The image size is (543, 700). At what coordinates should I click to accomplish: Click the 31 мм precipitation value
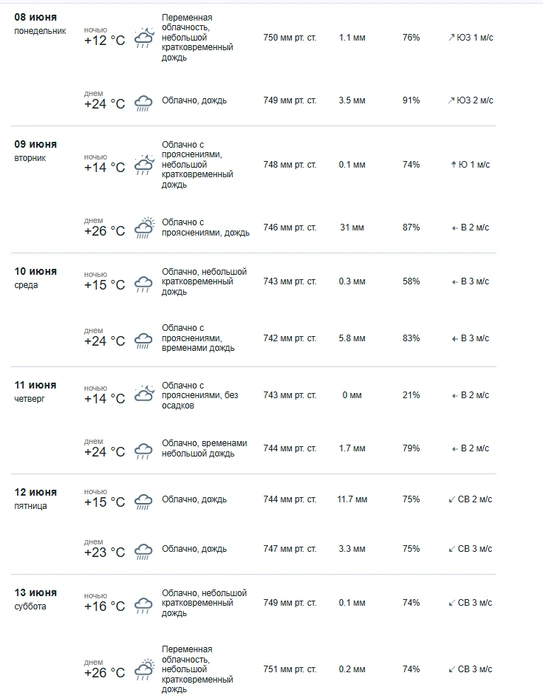352,228
